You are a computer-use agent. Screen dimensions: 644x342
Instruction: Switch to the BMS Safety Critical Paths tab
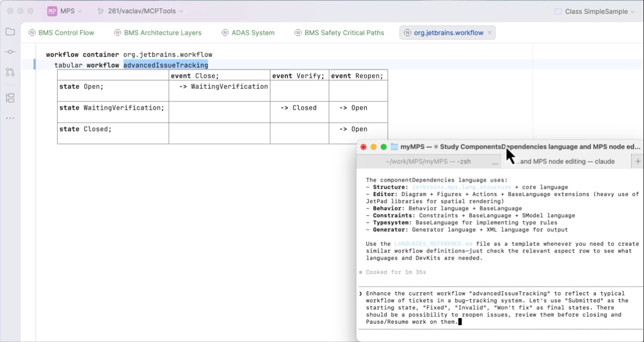pyautogui.click(x=339, y=33)
